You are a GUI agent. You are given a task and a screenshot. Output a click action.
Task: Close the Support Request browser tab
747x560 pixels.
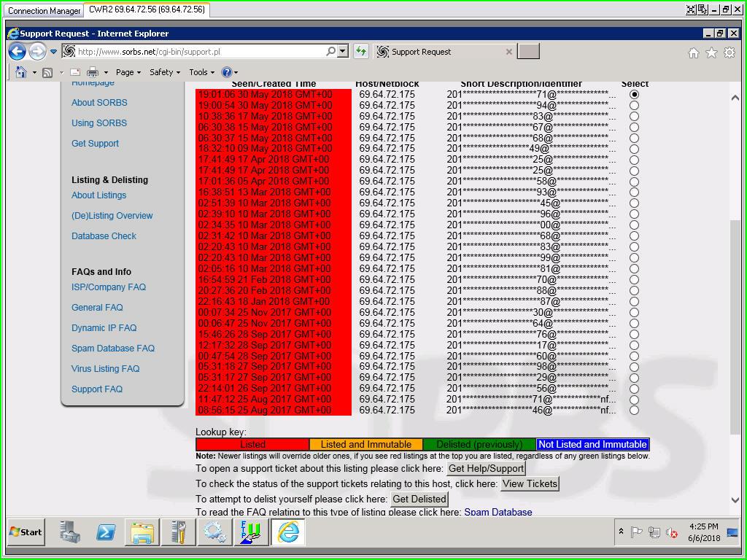(508, 52)
